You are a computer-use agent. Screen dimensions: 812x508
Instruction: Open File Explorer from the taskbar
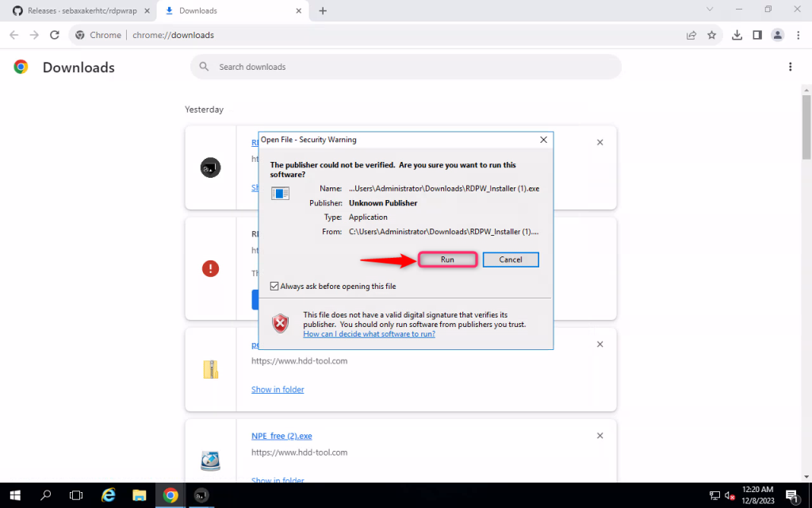pos(139,495)
